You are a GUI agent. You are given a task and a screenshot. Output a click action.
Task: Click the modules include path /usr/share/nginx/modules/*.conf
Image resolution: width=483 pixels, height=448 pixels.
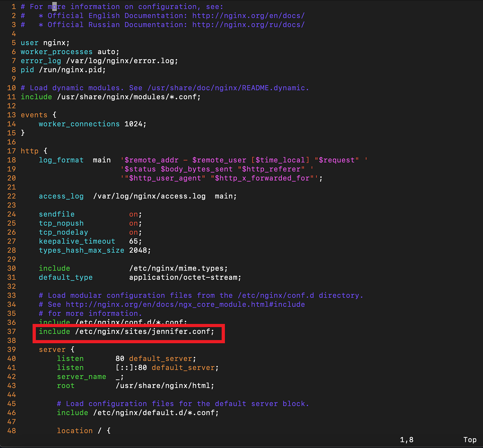tap(127, 97)
